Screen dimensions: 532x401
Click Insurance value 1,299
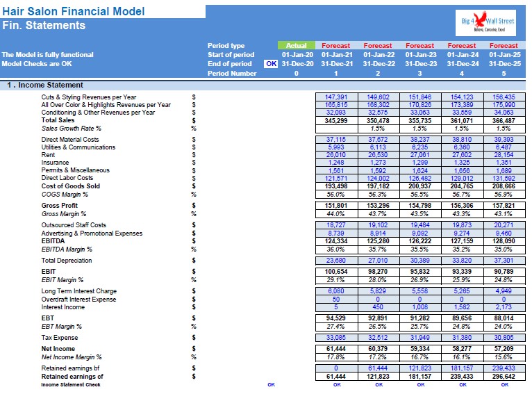[420, 163]
